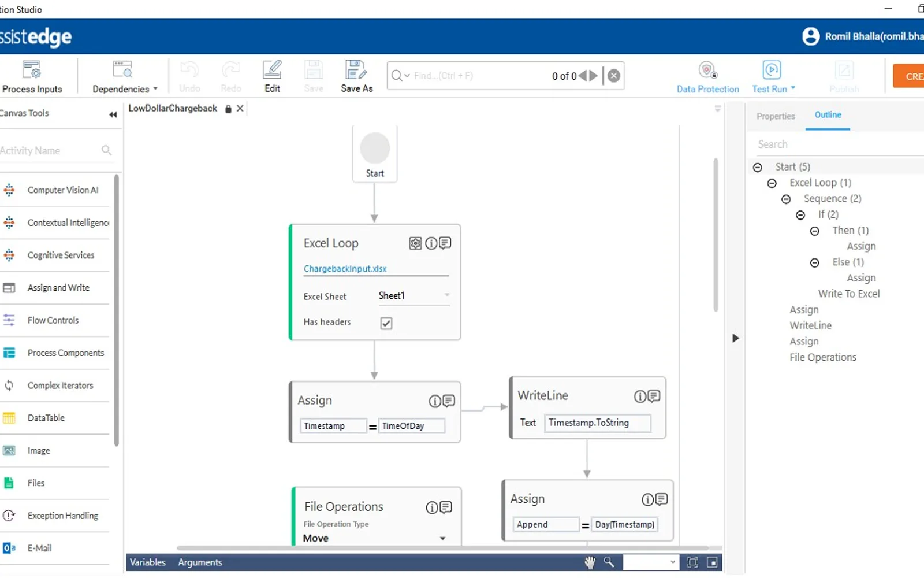
Task: Open the Arguments tab at the bottom
Action: 200,562
